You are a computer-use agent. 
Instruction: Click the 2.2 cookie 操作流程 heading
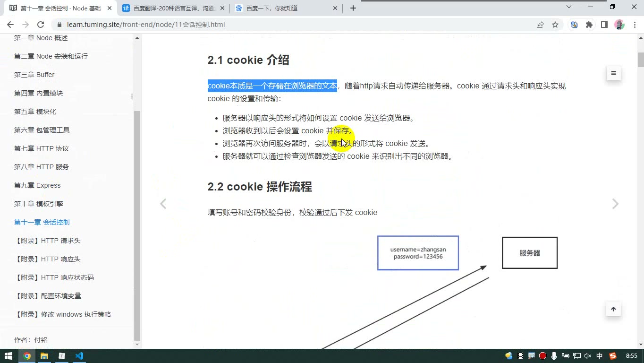tap(260, 187)
